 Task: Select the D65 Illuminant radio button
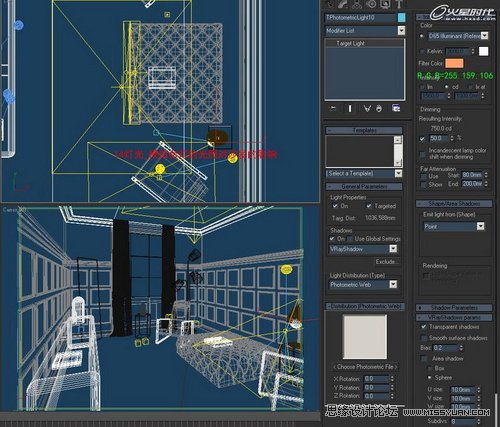(422, 36)
